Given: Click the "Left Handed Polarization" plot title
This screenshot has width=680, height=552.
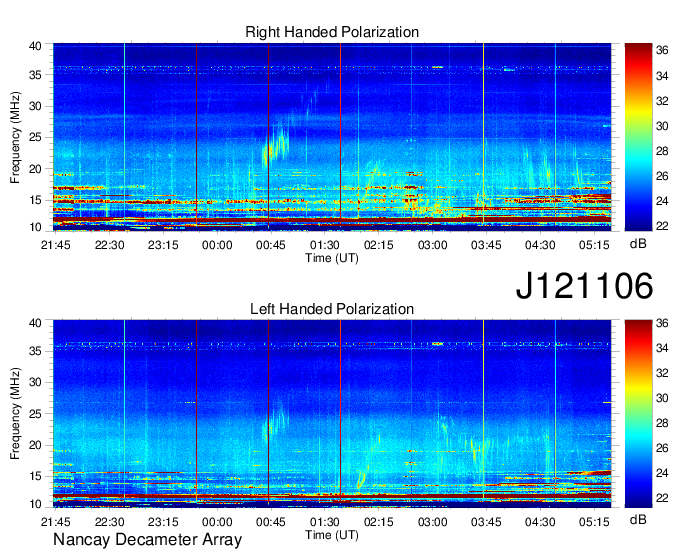Looking at the screenshot, I should 332,309.
